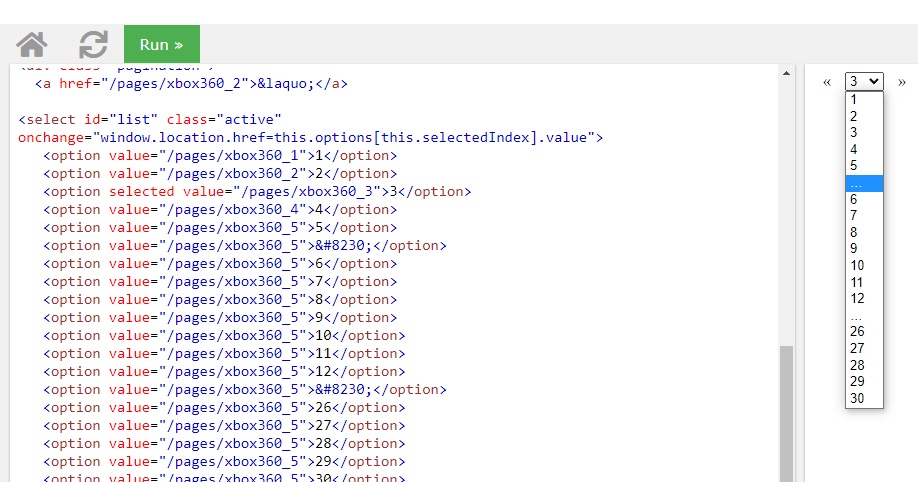This screenshot has width=918, height=482.
Task: Pick the highlighted ellipsis option between 5 and 6
Action: pos(864,183)
